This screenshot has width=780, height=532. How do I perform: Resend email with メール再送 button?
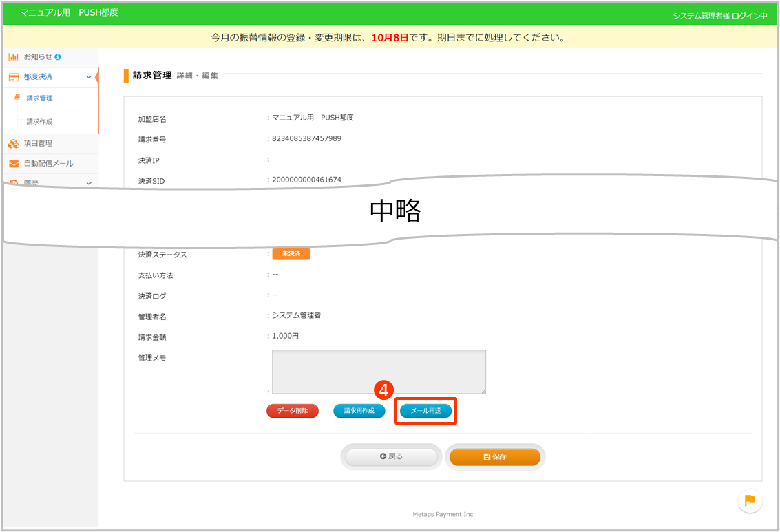426,411
